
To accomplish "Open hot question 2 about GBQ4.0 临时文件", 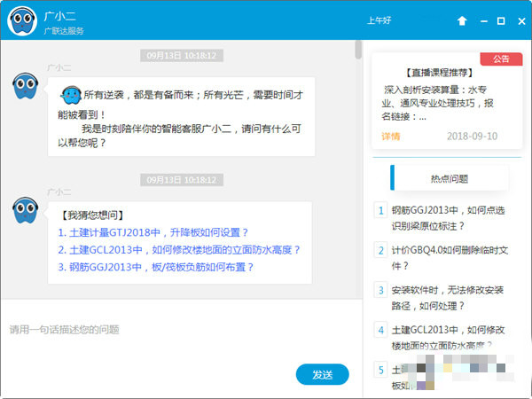I will [x=448, y=258].
